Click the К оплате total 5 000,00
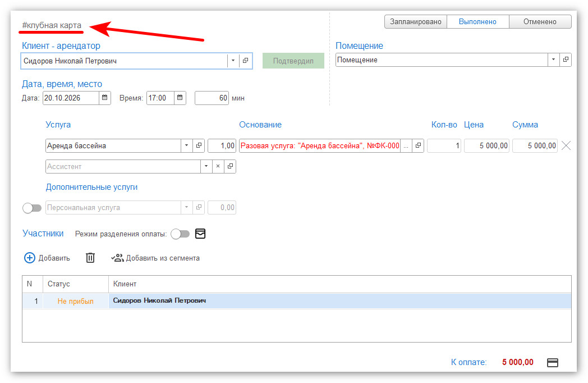Image resolution: width=588 pixels, height=383 pixels. click(x=518, y=362)
